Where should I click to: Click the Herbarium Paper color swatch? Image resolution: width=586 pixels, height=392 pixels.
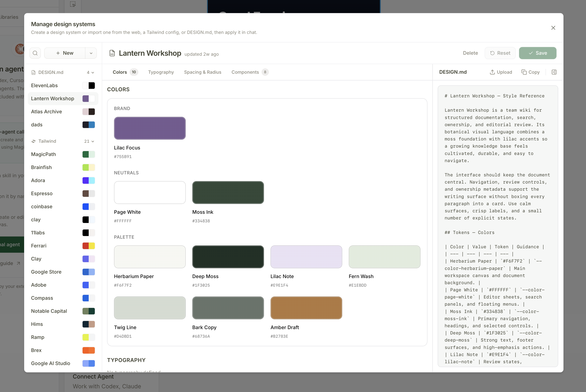[150, 257]
